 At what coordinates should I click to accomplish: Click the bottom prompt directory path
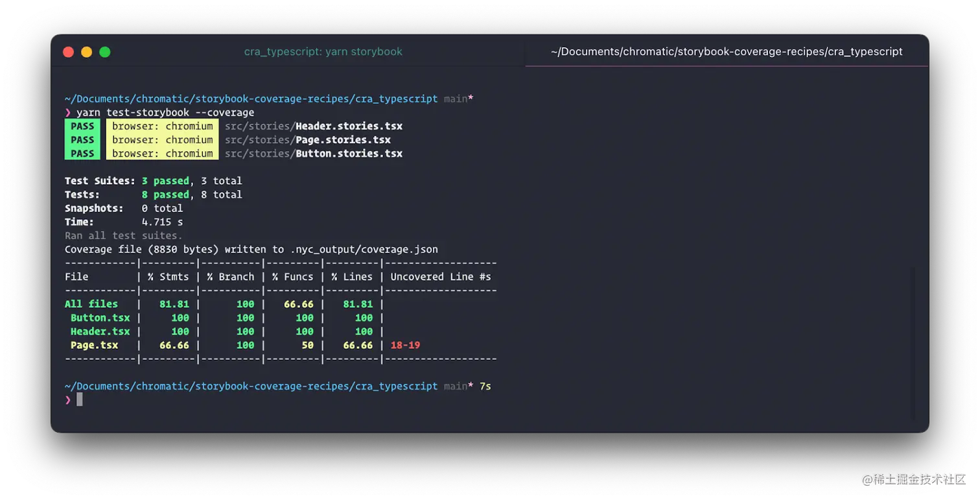click(x=251, y=386)
